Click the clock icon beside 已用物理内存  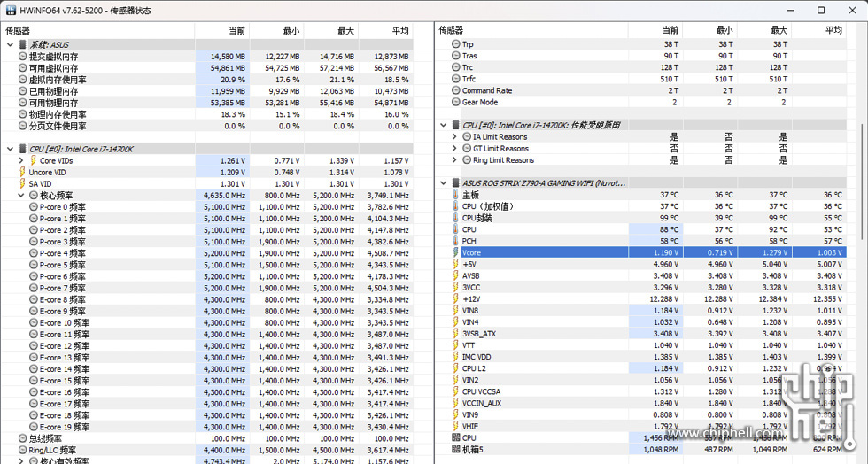coord(23,91)
